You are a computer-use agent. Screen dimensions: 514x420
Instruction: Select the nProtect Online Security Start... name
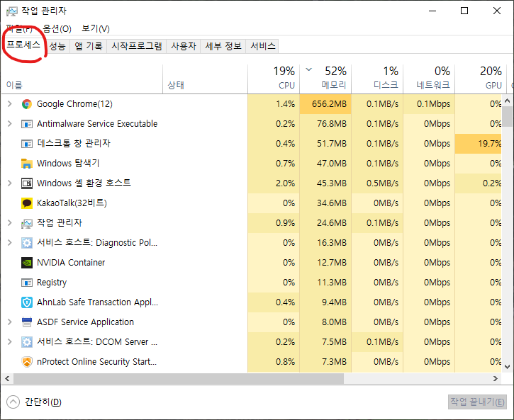coord(96,362)
